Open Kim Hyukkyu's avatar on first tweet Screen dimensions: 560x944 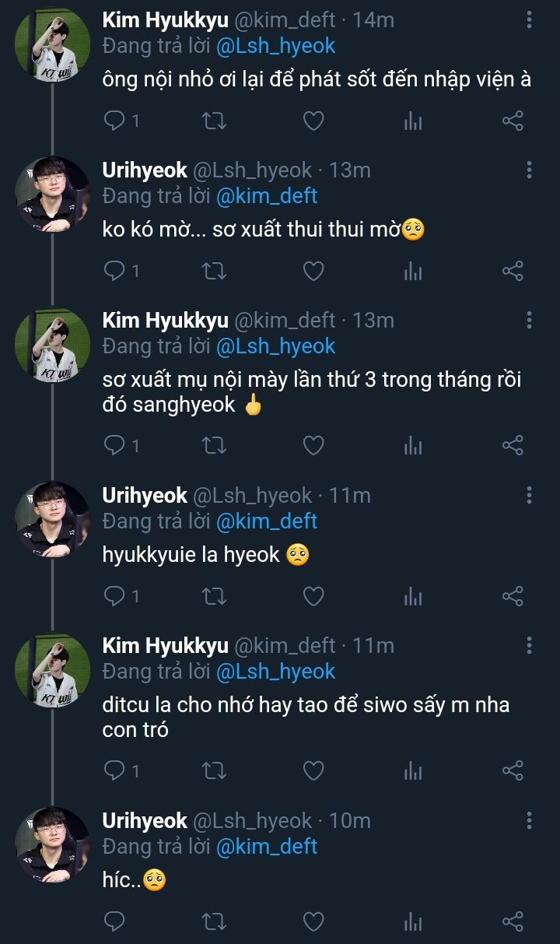(x=52, y=46)
